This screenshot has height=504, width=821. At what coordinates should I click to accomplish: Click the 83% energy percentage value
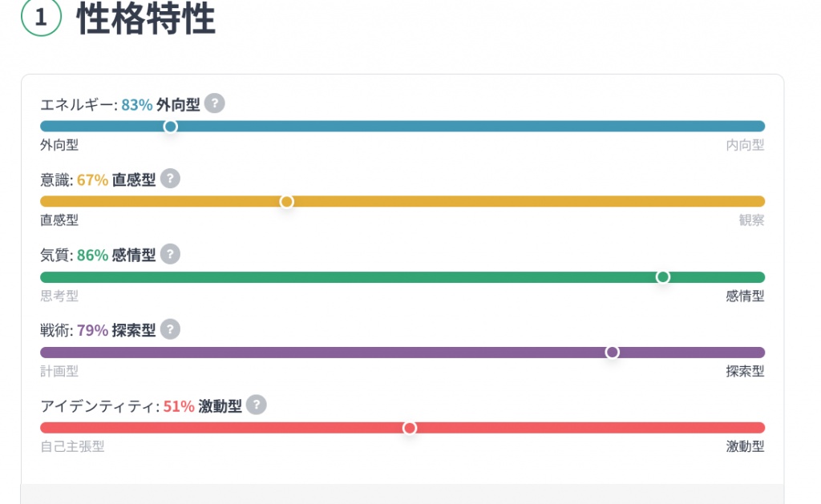click(x=136, y=105)
